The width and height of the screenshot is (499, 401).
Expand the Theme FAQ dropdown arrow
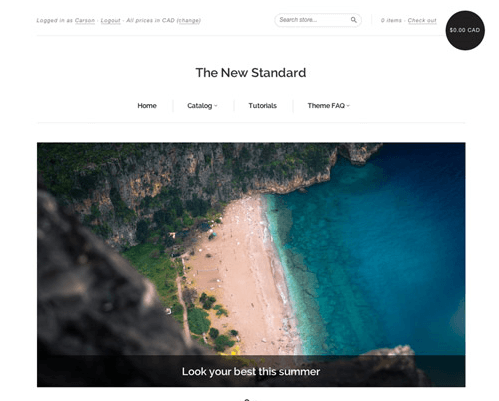coord(348,106)
